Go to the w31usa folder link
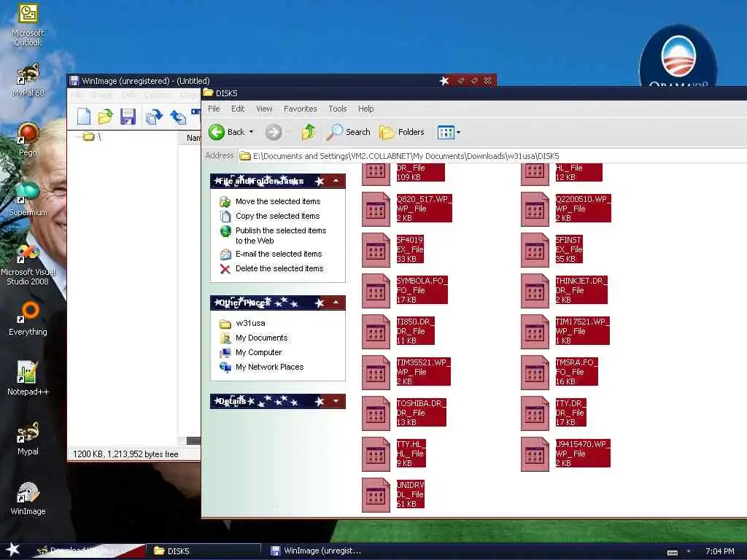The height and width of the screenshot is (560, 747). pos(251,323)
